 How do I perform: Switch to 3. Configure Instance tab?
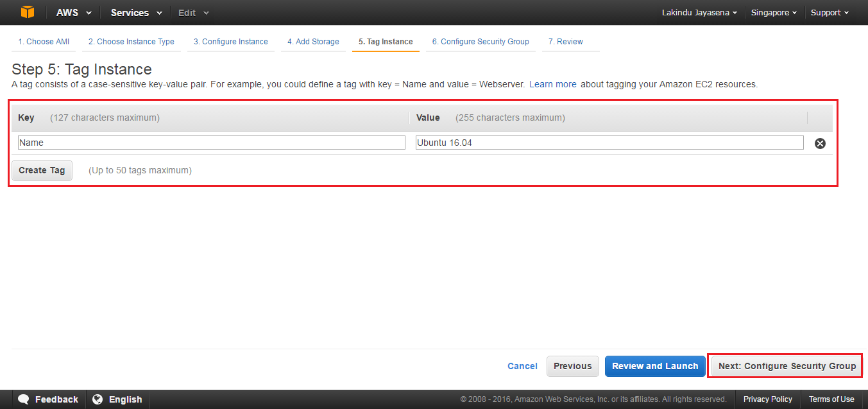click(231, 42)
